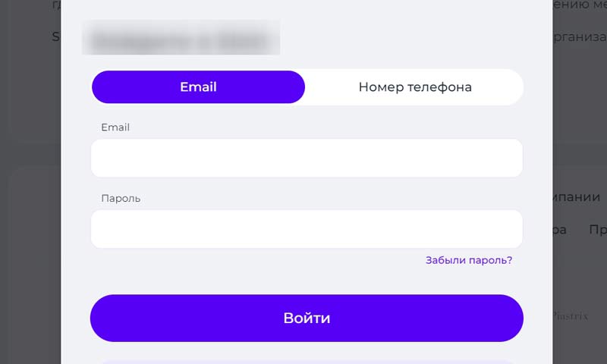Screen dimensions: 607x364
Task: Click the cut-off "мпании" heading at right
Action: click(577, 197)
